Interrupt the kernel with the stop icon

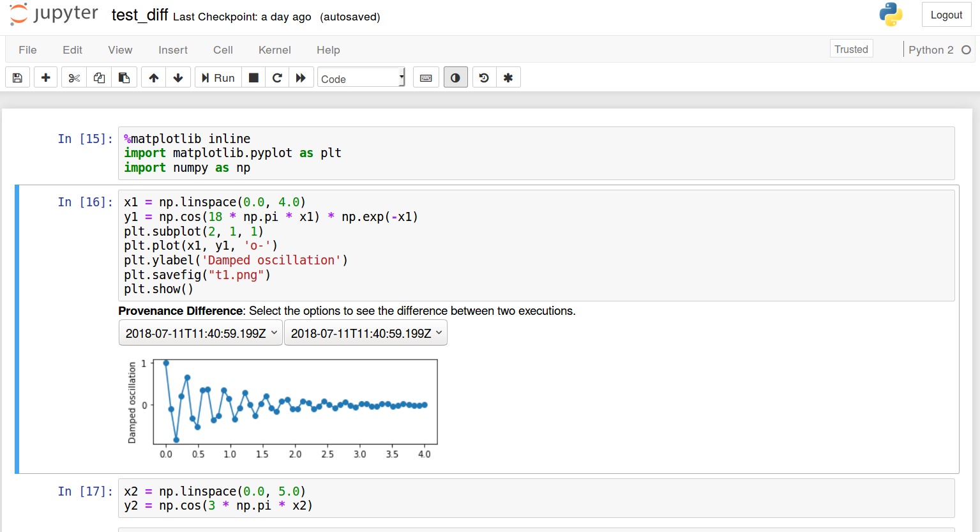(253, 78)
